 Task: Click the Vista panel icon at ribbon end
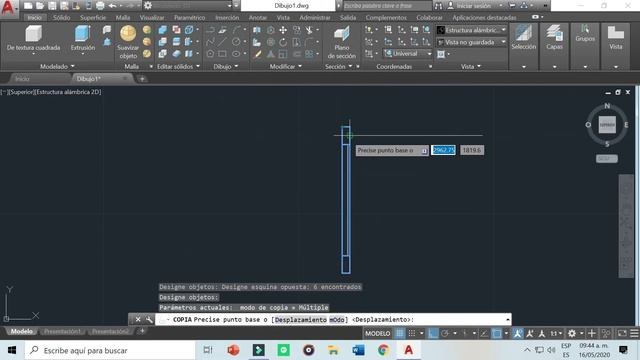616,37
